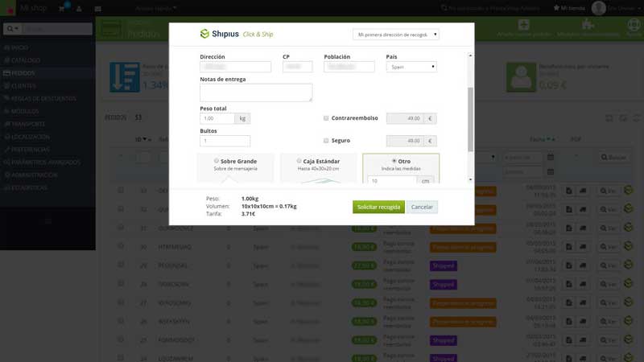Open the search type dropdown above the sidebar
Image resolution: width=644 pixels, height=362 pixels.
[x=12, y=29]
